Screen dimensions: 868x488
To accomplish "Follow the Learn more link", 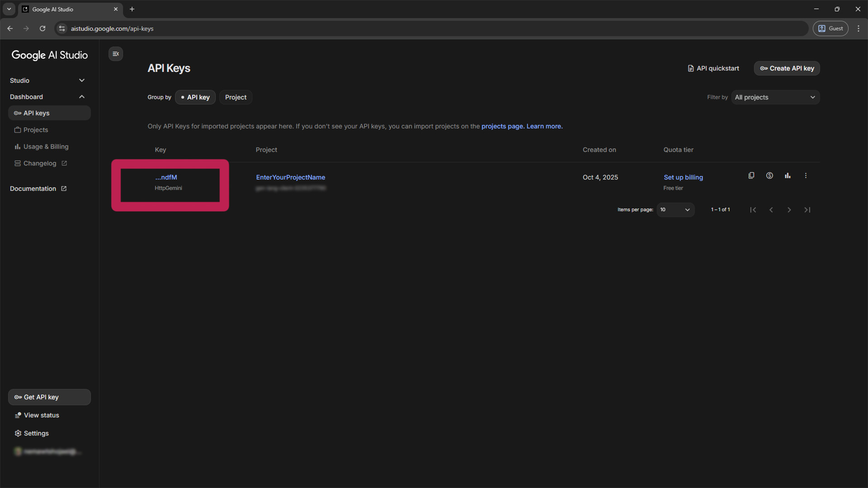I will [x=544, y=126].
